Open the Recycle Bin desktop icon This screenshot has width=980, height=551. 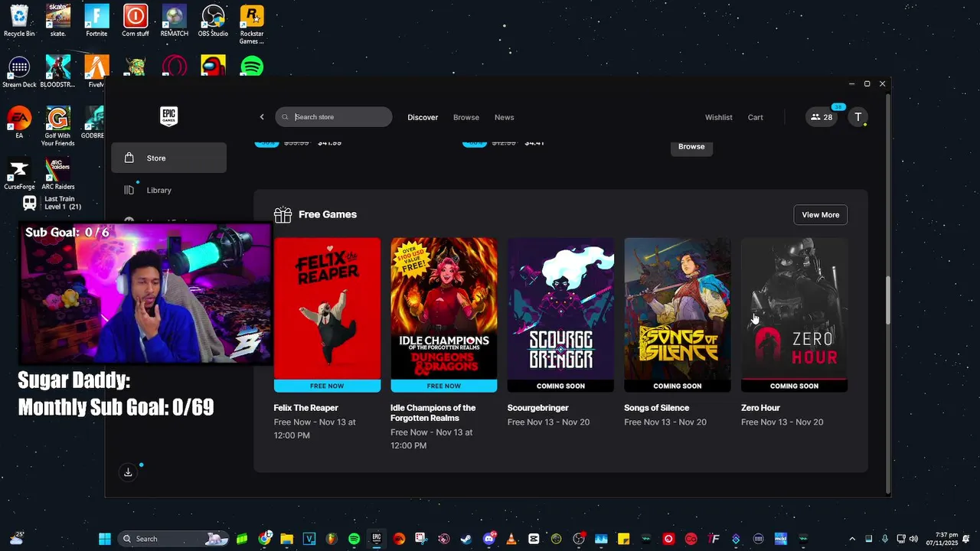pos(19,21)
